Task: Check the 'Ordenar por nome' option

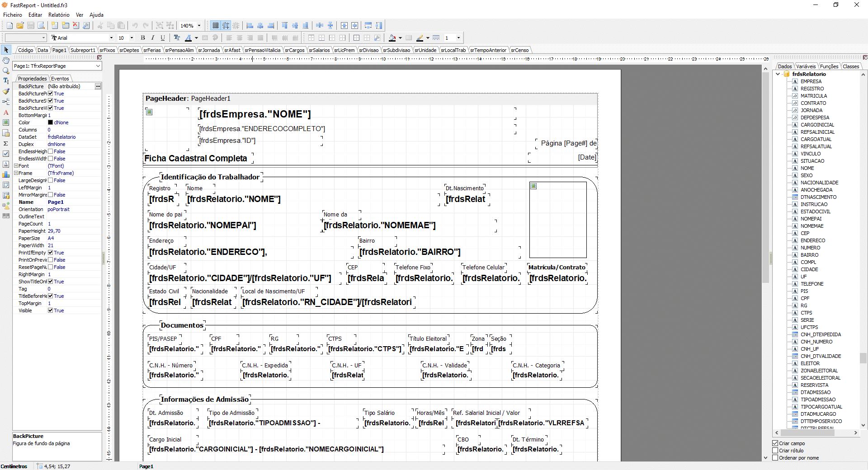Action: (x=775, y=458)
